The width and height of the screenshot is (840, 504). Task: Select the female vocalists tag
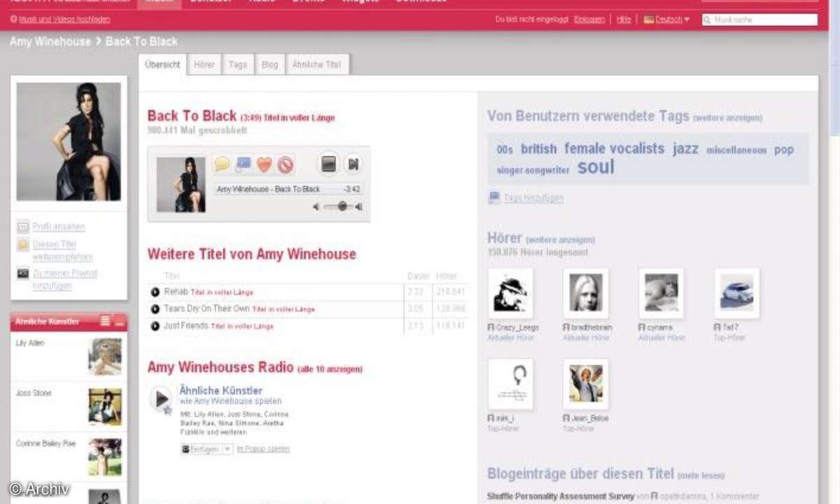[615, 148]
